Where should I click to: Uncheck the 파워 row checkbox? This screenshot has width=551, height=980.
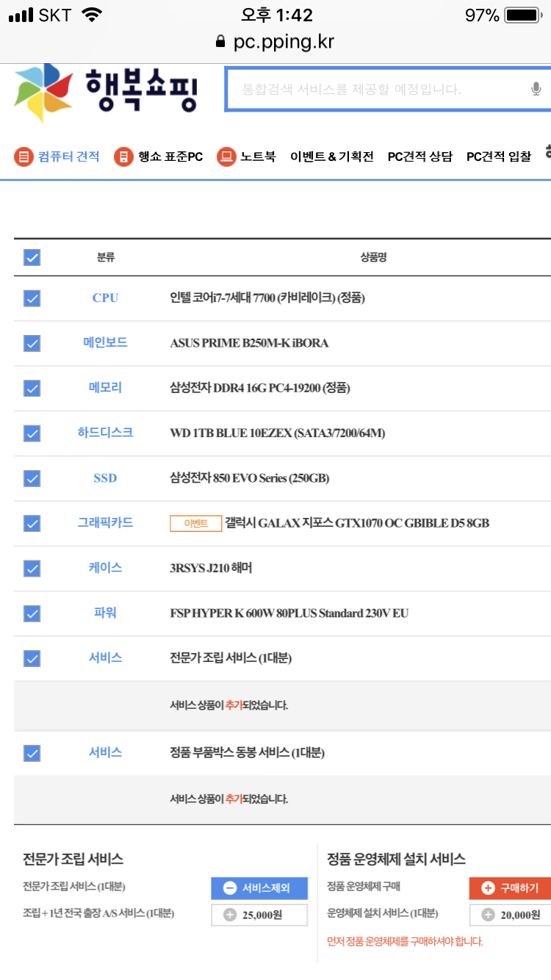pos(32,613)
